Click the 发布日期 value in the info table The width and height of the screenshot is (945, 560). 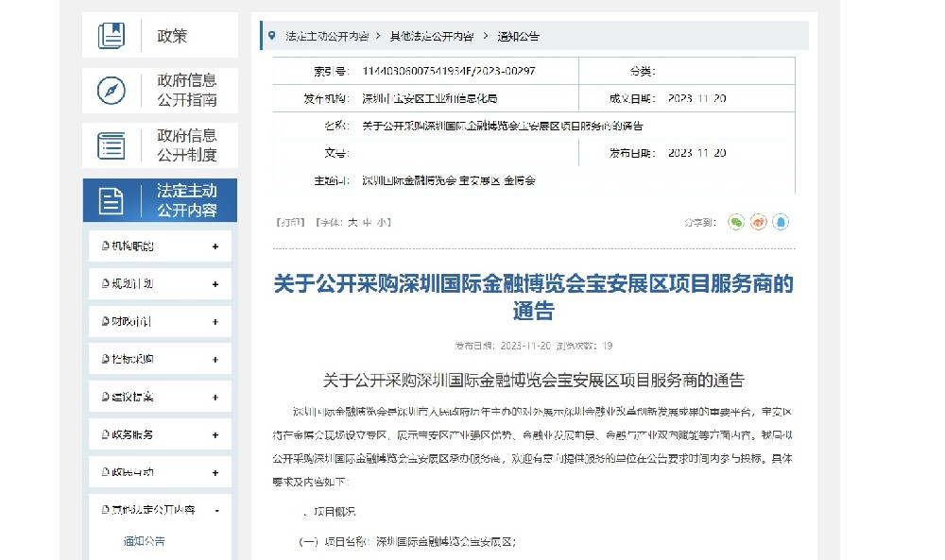click(696, 153)
